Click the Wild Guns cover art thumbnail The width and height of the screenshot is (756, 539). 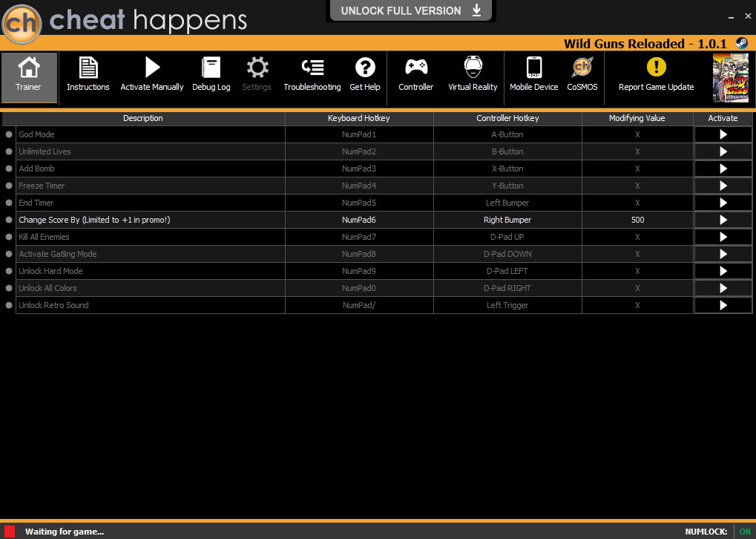pos(731,78)
